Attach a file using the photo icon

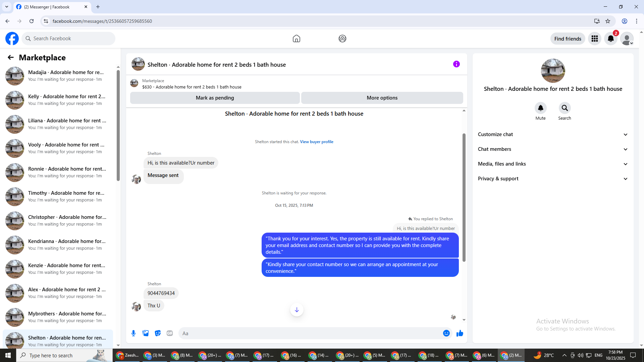146,333
